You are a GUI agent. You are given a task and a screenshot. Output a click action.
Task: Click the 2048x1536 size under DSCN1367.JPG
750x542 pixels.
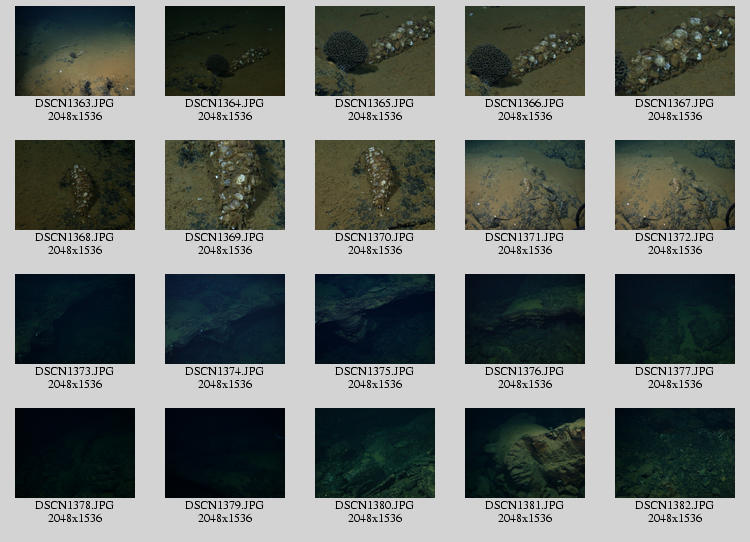point(675,116)
